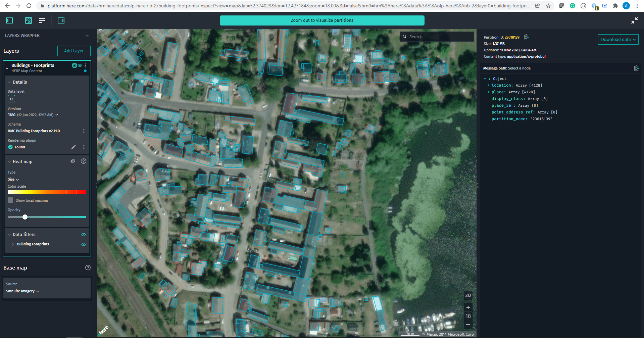Collapse the root Object node
The image size is (644, 338).
pos(485,79)
